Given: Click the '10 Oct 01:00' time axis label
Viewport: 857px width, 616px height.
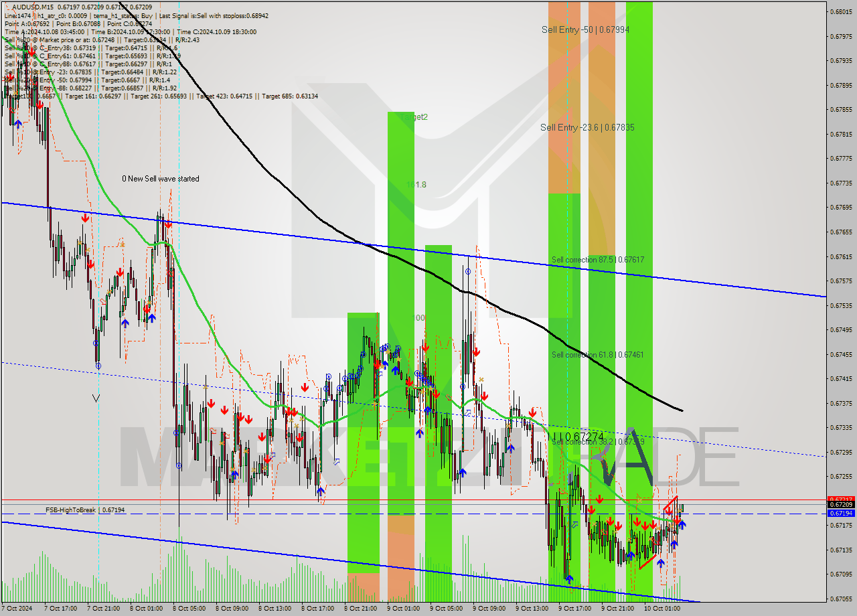Looking at the screenshot, I should pyautogui.click(x=662, y=609).
